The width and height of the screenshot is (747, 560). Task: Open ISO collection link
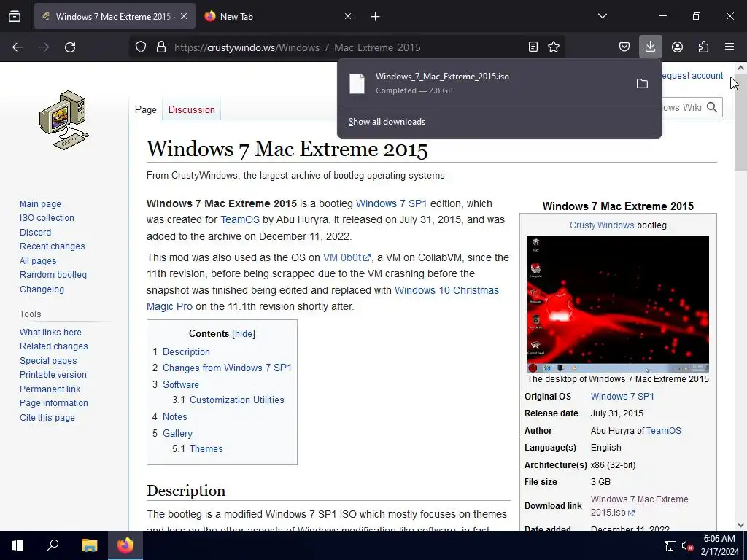[47, 217]
